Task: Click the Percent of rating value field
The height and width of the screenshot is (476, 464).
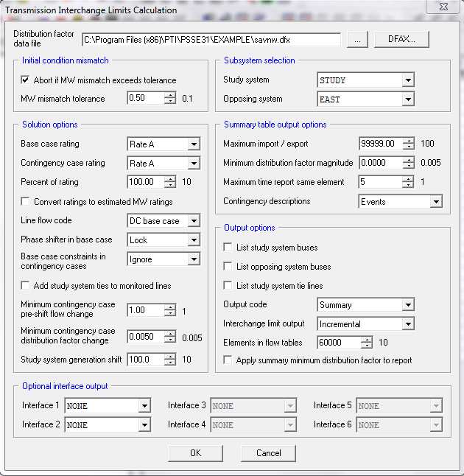Action: point(145,182)
